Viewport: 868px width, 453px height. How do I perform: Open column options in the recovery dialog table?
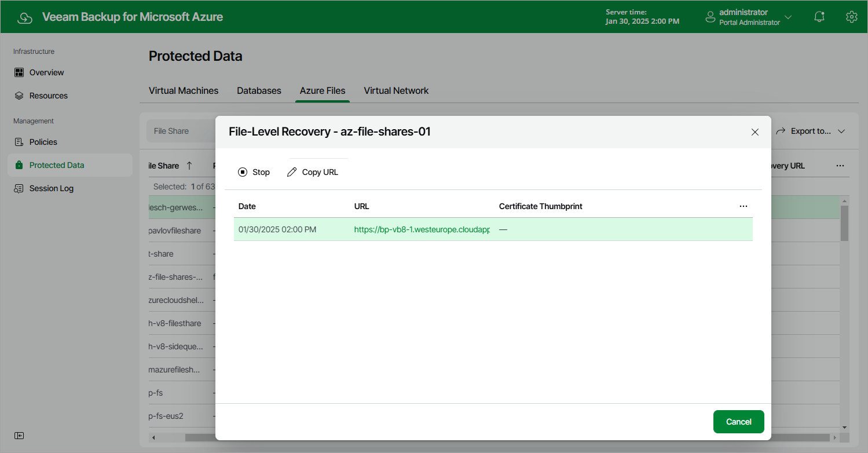pos(744,206)
